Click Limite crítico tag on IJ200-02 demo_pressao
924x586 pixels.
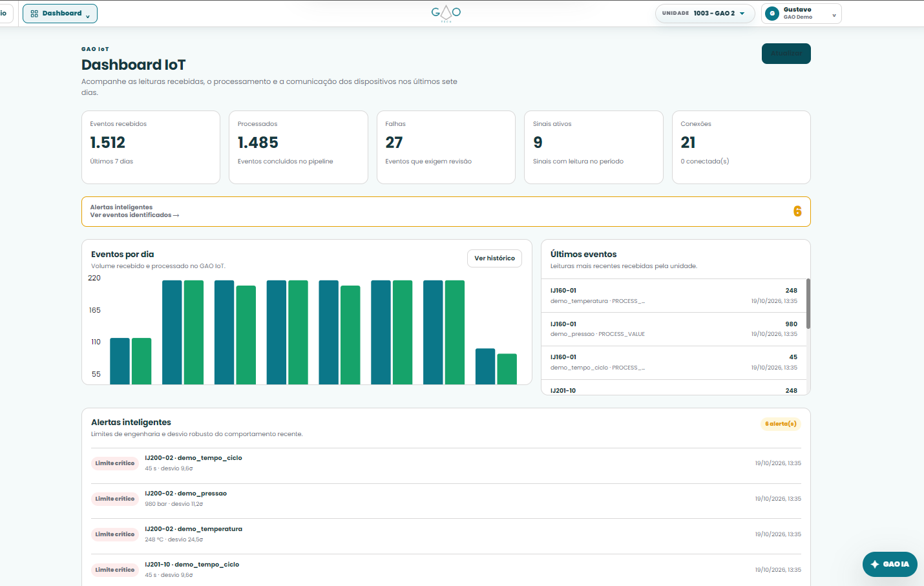115,499
